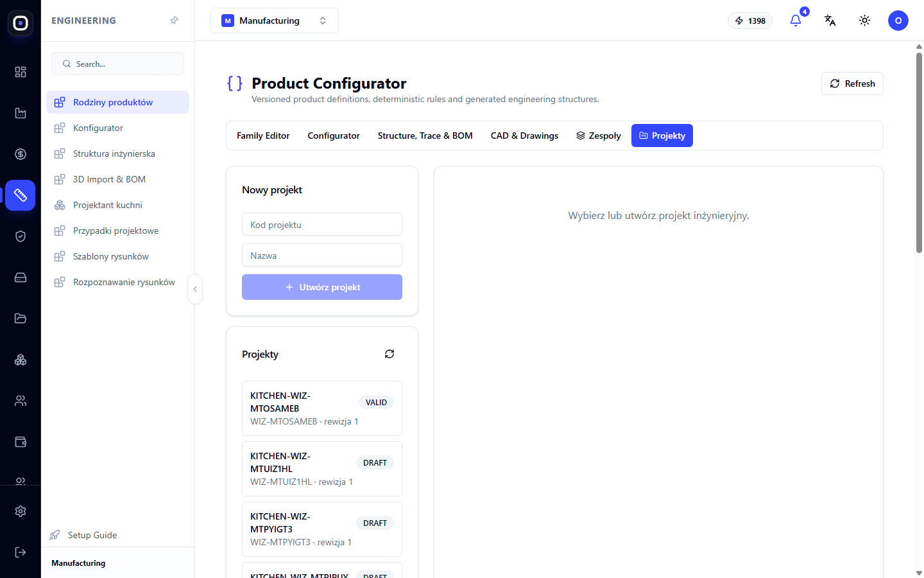The width and height of the screenshot is (924, 578).
Task: Click the lightning credits badge showing 1398
Action: (x=750, y=21)
